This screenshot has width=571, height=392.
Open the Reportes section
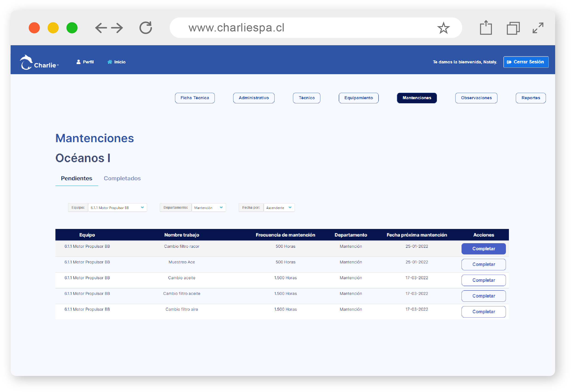(531, 98)
